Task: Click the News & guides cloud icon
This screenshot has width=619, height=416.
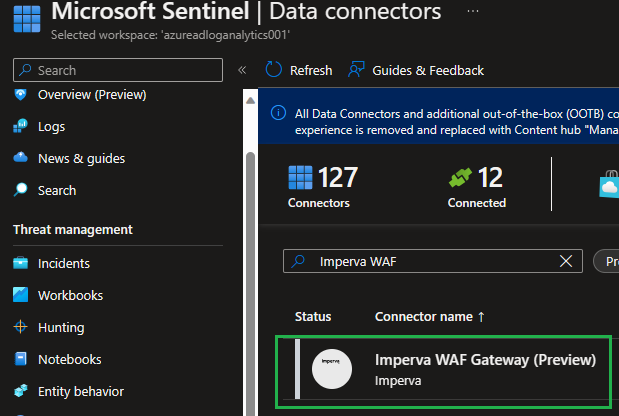Action: pos(20,158)
